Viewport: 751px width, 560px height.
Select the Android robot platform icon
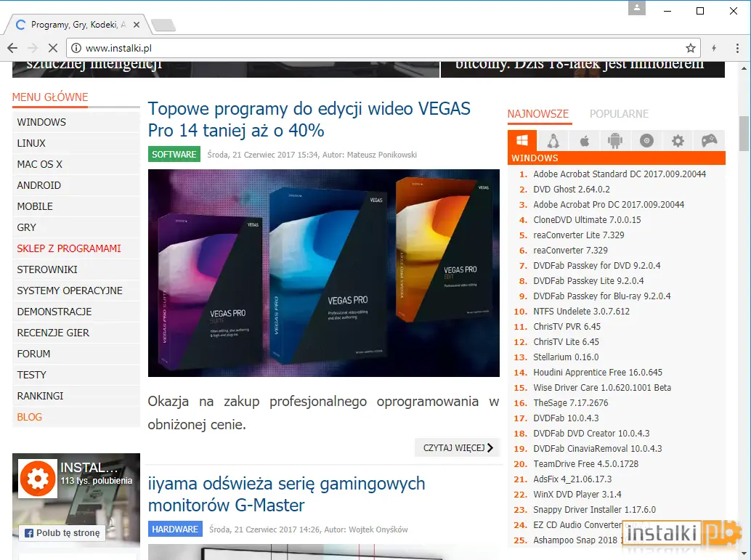pos(615,141)
